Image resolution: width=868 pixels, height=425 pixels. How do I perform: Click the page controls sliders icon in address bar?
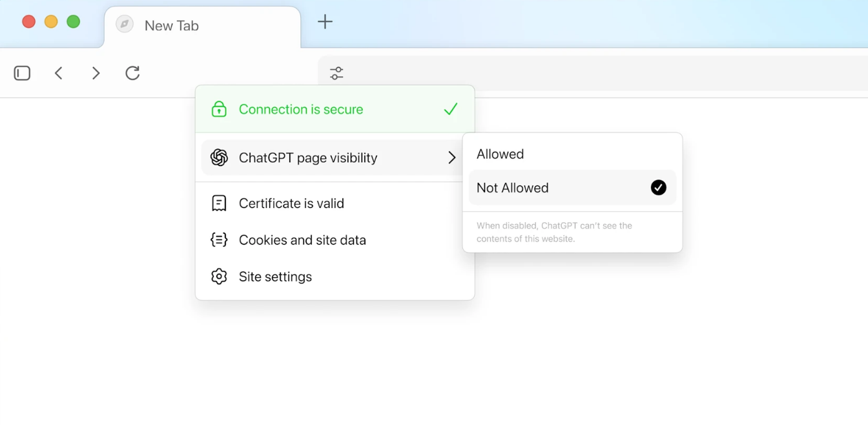336,73
